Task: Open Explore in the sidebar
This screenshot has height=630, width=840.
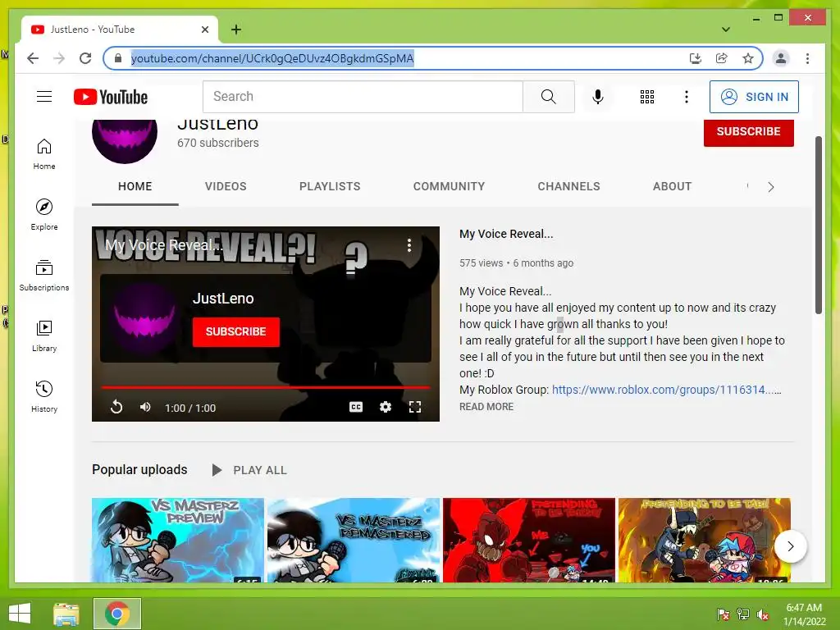Action: [x=44, y=215]
